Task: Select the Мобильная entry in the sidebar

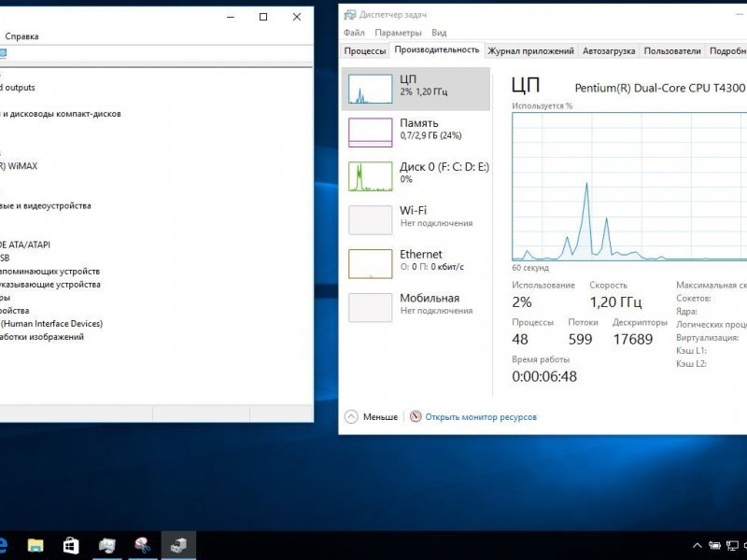Action: (416, 308)
